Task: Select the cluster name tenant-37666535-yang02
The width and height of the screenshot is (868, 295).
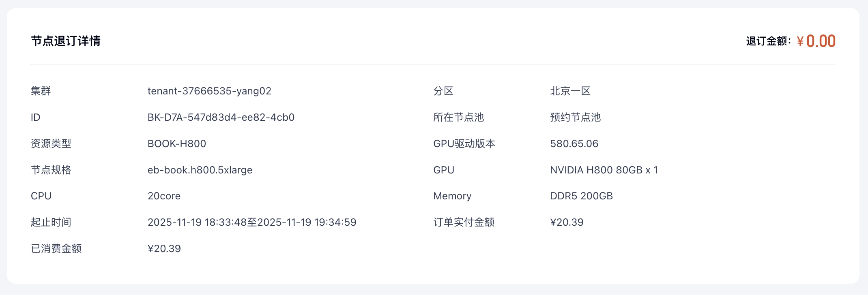Action: [209, 91]
